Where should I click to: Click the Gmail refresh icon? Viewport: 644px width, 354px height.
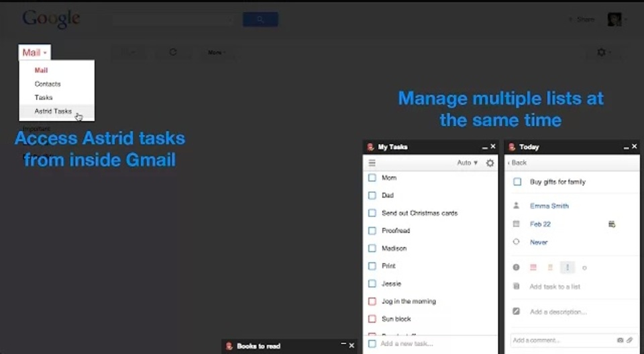click(x=173, y=52)
